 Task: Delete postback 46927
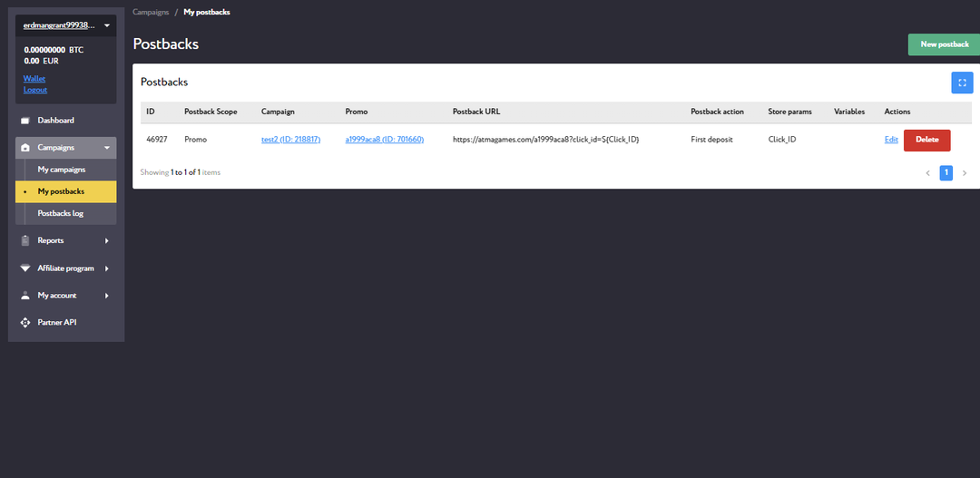coord(926,140)
